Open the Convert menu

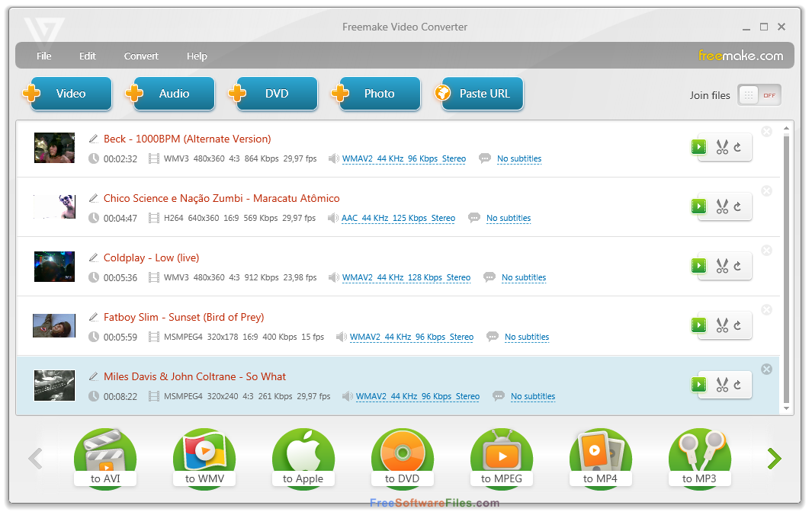[141, 56]
